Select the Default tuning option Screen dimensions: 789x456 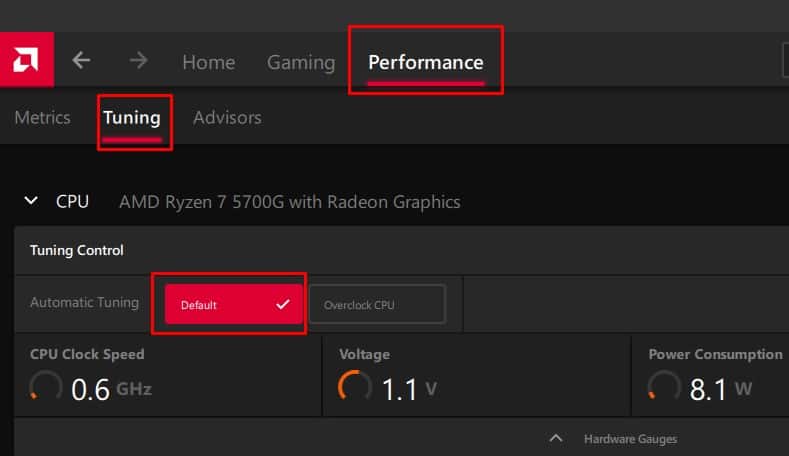coord(233,305)
